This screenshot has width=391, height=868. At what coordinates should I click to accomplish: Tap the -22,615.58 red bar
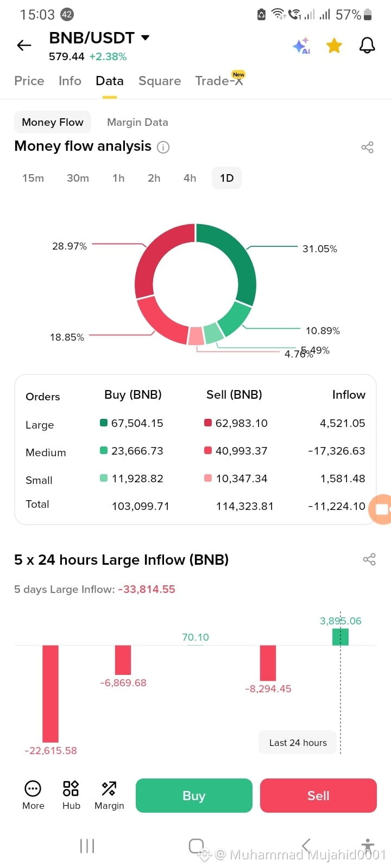pos(51,693)
